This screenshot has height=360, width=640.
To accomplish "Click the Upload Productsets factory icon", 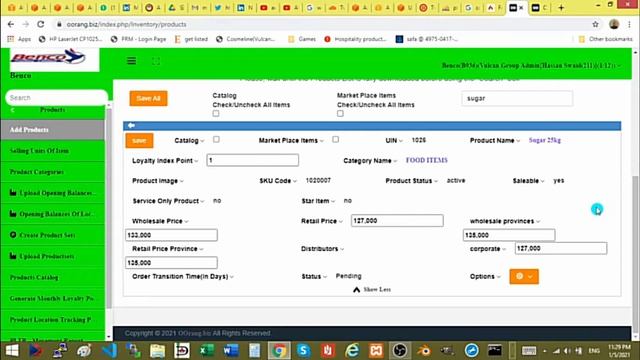I will tap(13, 256).
